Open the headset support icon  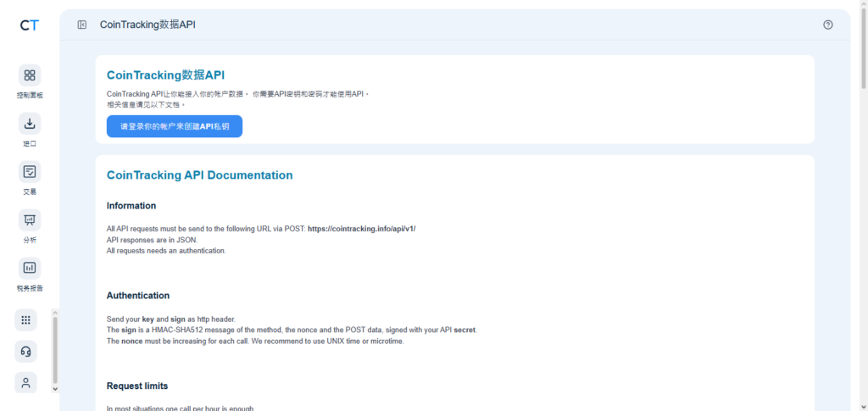(x=25, y=352)
